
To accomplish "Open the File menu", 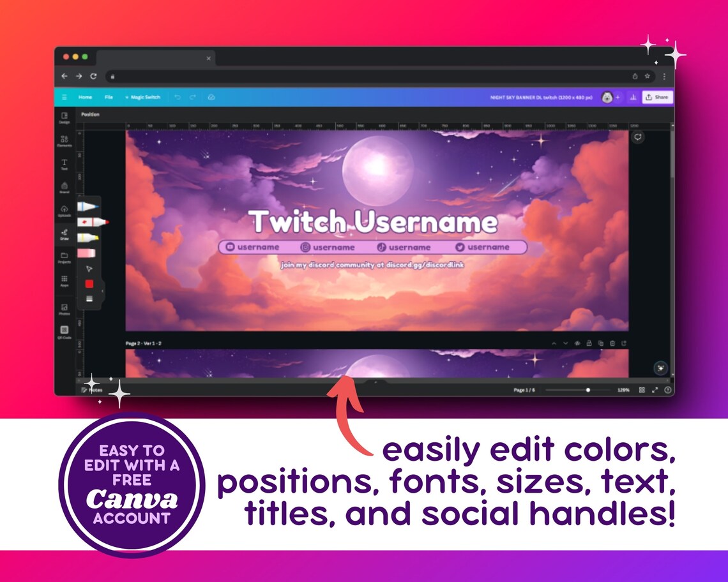I will coord(108,97).
